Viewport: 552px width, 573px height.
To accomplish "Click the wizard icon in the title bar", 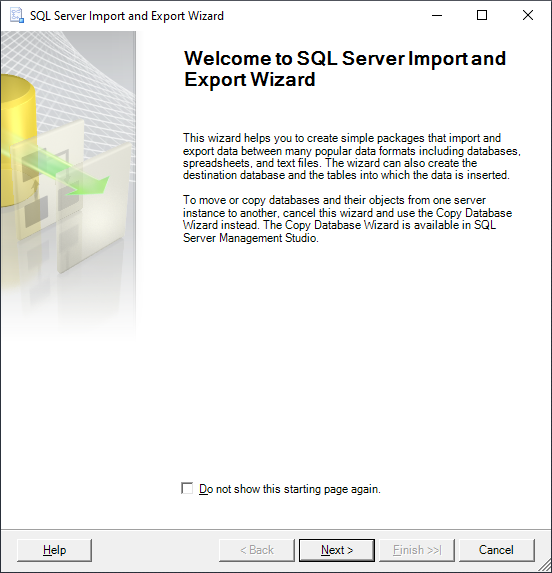I will coord(16,16).
